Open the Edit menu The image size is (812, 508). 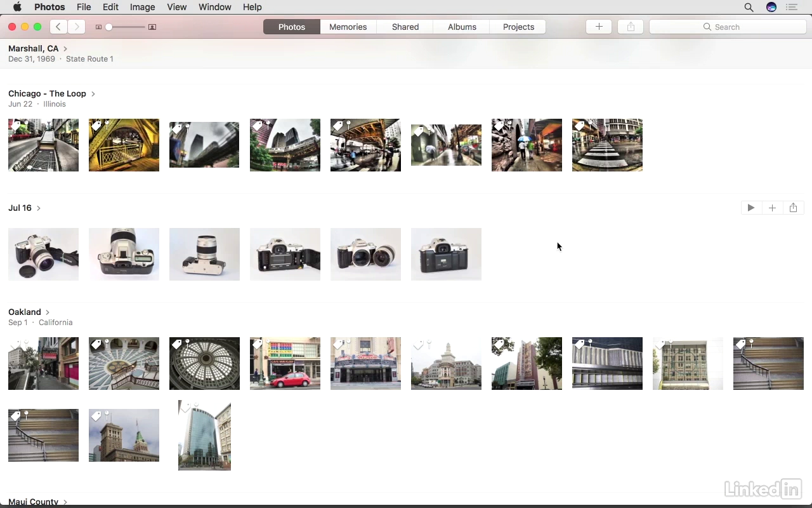click(110, 7)
